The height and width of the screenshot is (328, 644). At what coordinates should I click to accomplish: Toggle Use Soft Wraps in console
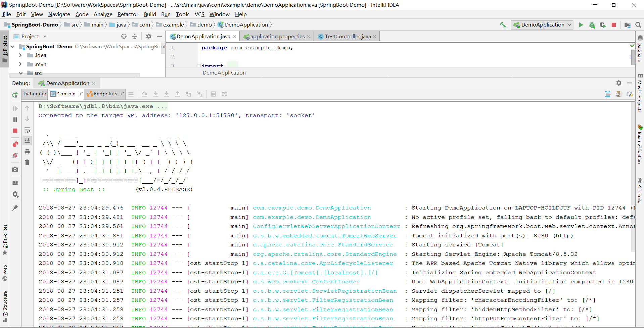tap(27, 130)
